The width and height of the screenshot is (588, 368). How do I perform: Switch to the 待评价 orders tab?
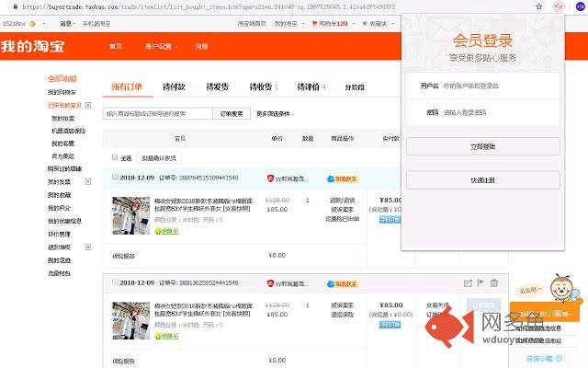point(311,87)
